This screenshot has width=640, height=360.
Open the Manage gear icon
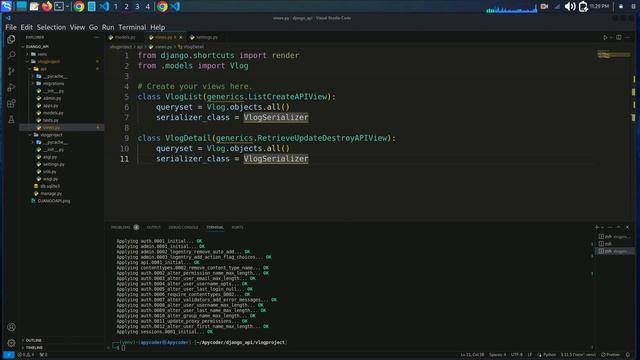click(11, 343)
